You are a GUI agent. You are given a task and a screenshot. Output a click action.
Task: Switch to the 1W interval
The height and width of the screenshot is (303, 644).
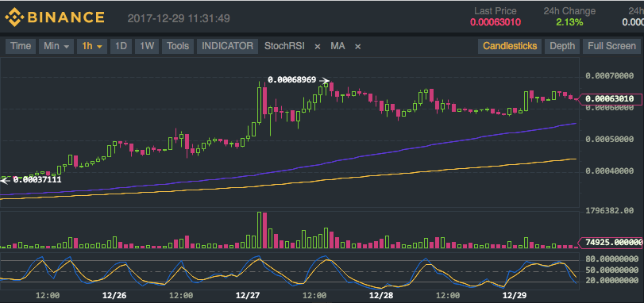[147, 46]
